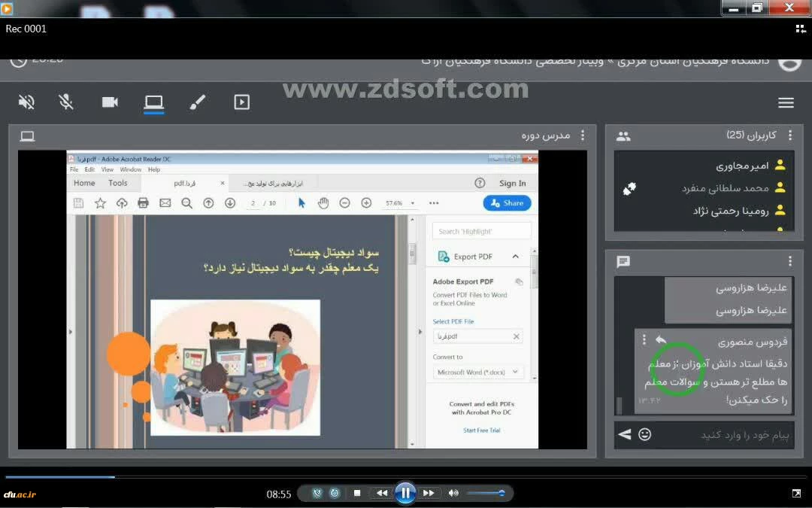Switch to the Tools tab in Acrobat
812x508 pixels.
click(117, 183)
